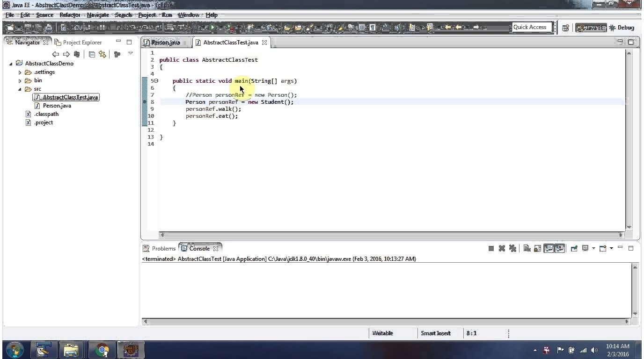This screenshot has width=644, height=359.
Task: Go up one level in Navigator
Action: (x=77, y=54)
